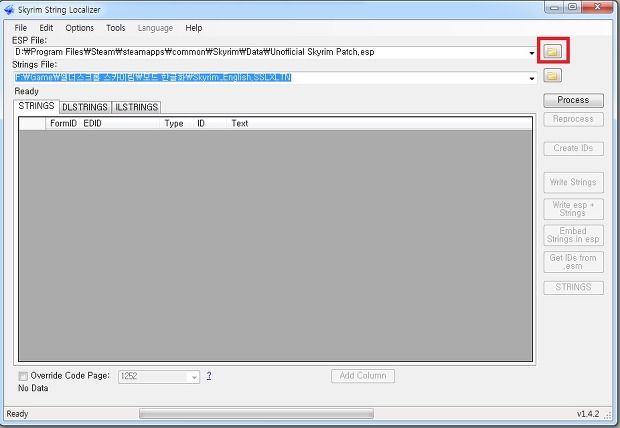Expand the ESP File path dropdown

pos(532,53)
